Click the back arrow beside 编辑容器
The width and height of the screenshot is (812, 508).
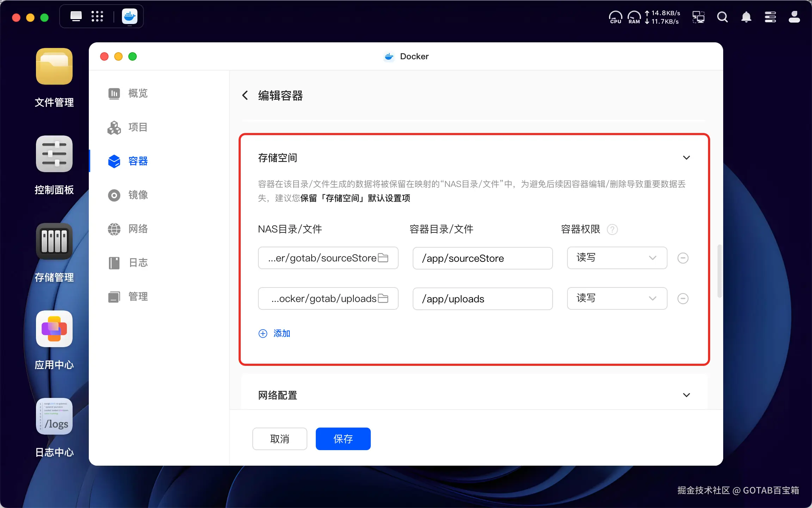245,95
